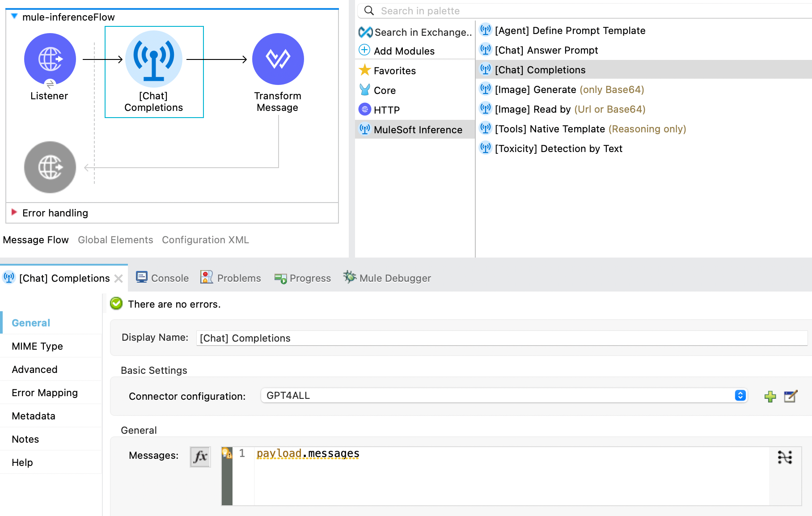The height and width of the screenshot is (516, 812).
Task: Select the [Chat] Completions node in flow
Action: point(154,72)
